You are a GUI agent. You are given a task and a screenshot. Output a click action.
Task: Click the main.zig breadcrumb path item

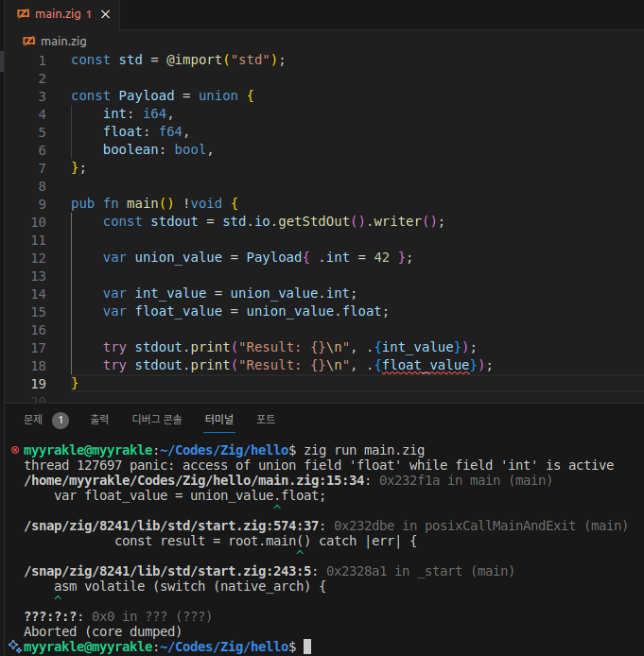(62, 42)
